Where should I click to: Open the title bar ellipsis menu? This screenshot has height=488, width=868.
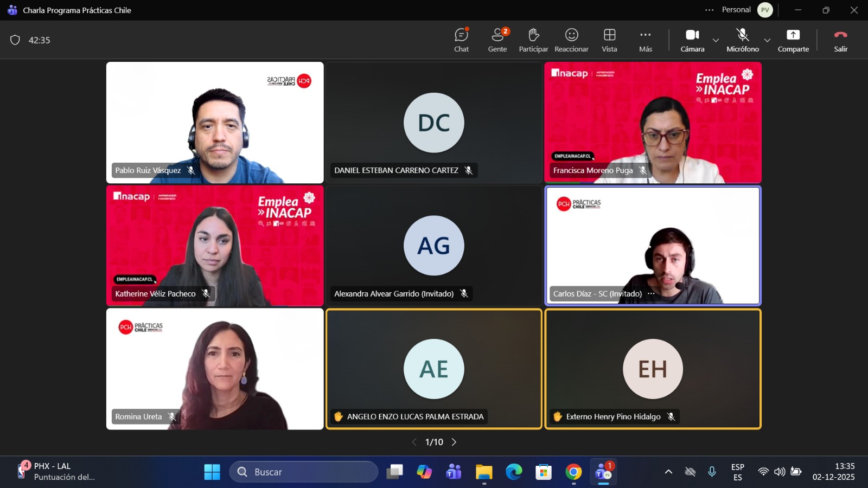point(709,10)
